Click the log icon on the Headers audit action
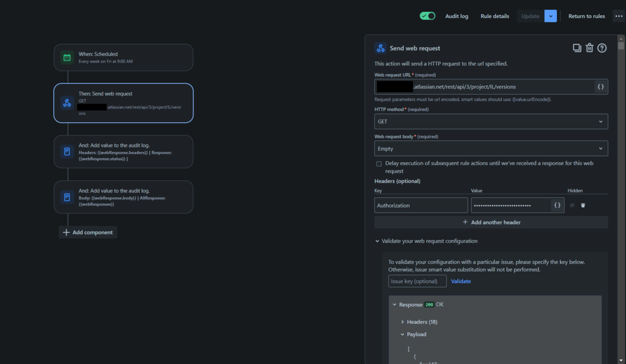 [67, 152]
